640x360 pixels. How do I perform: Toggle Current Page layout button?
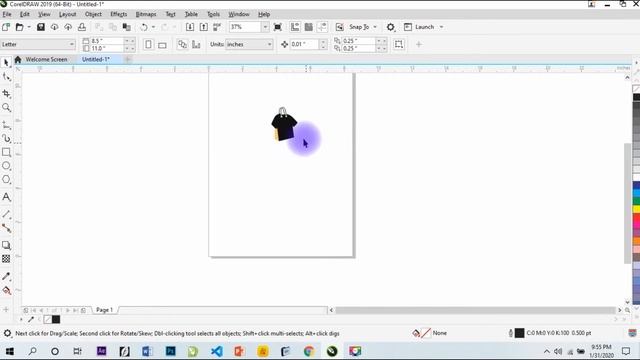click(196, 44)
